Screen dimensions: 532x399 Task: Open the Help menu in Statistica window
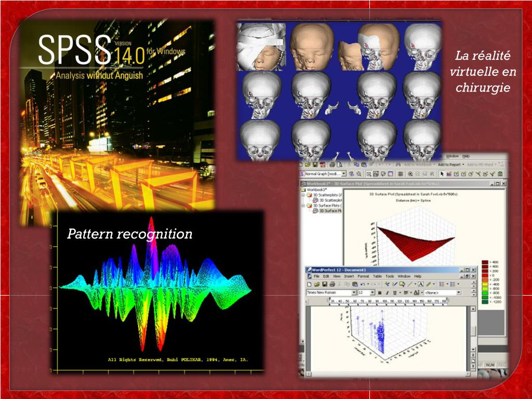coord(466,156)
